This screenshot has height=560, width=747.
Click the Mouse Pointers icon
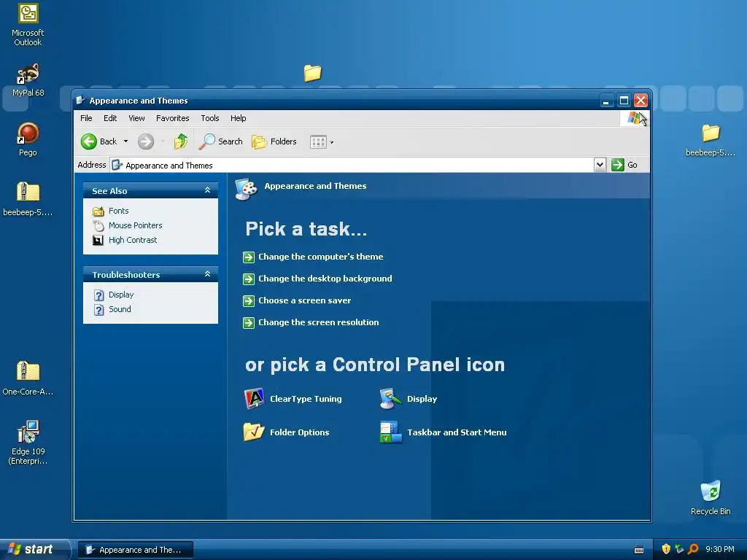pyautogui.click(x=98, y=226)
